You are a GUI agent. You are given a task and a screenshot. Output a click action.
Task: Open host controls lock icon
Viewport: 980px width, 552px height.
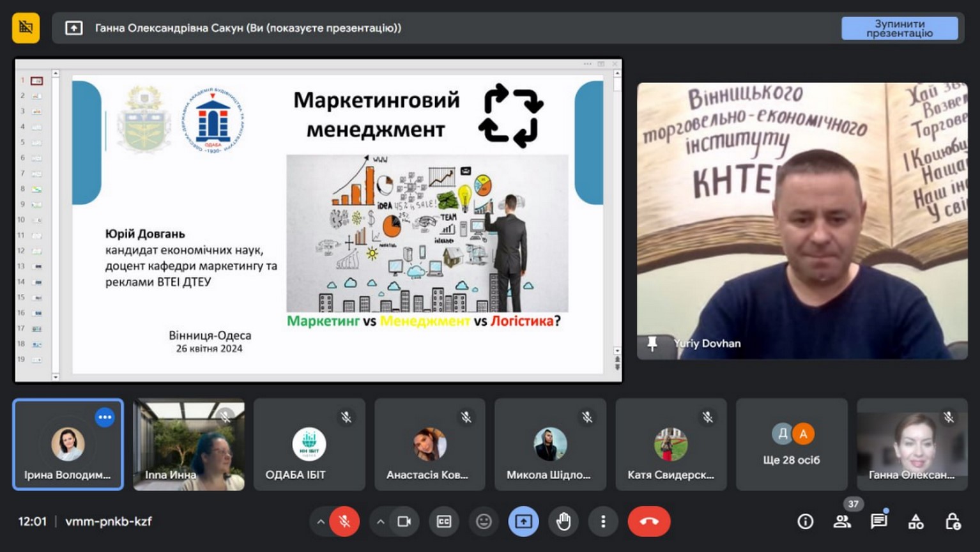[953, 521]
